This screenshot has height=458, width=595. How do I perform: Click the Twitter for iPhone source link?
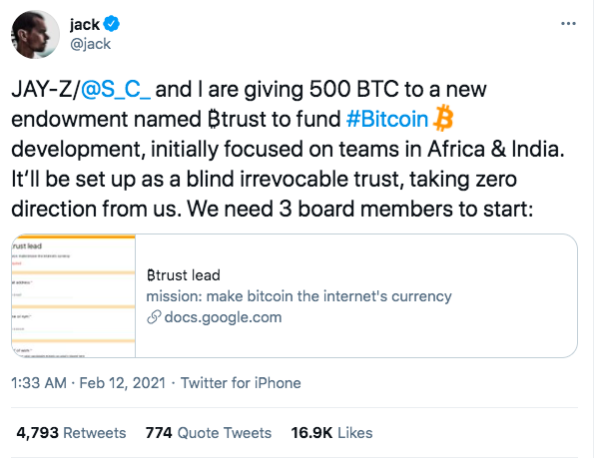(x=241, y=383)
